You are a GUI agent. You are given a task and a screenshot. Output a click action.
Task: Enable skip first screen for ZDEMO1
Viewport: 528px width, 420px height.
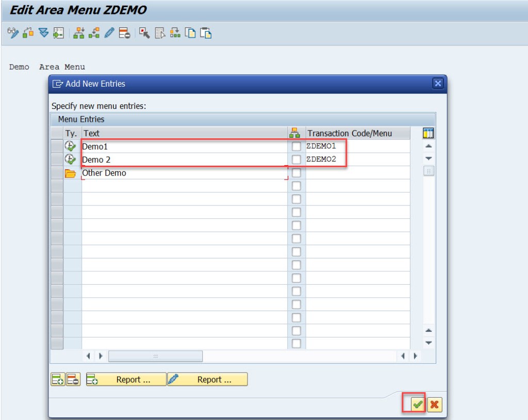[295, 146]
